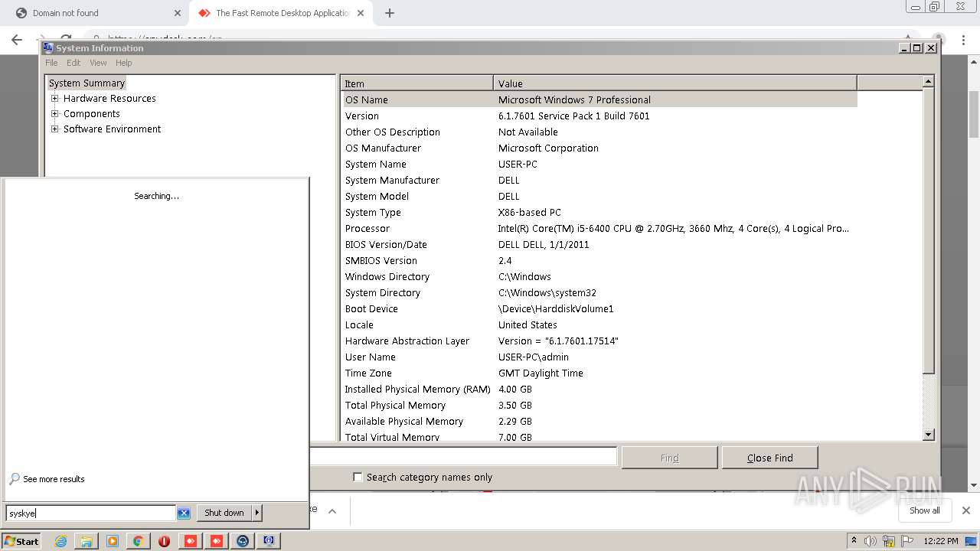The image size is (980, 551).
Task: Open the View menu
Action: point(98,63)
